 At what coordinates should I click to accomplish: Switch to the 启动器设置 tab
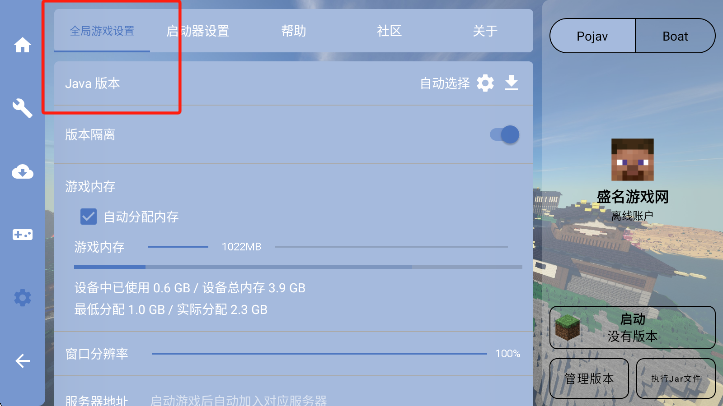coord(198,31)
